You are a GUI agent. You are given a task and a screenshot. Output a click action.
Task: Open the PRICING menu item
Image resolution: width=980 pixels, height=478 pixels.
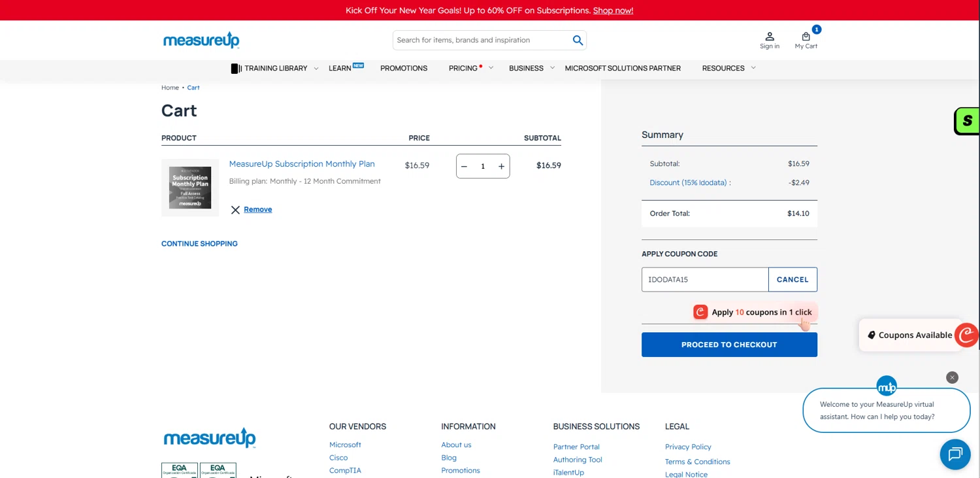[x=463, y=68]
